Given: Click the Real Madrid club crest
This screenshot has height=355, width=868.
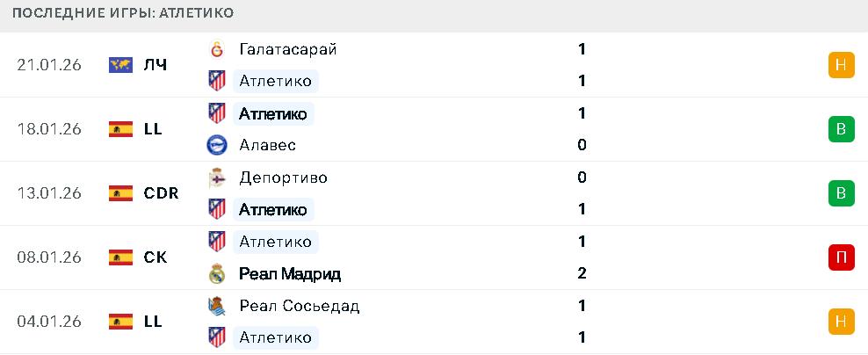Looking at the screenshot, I should (216, 273).
